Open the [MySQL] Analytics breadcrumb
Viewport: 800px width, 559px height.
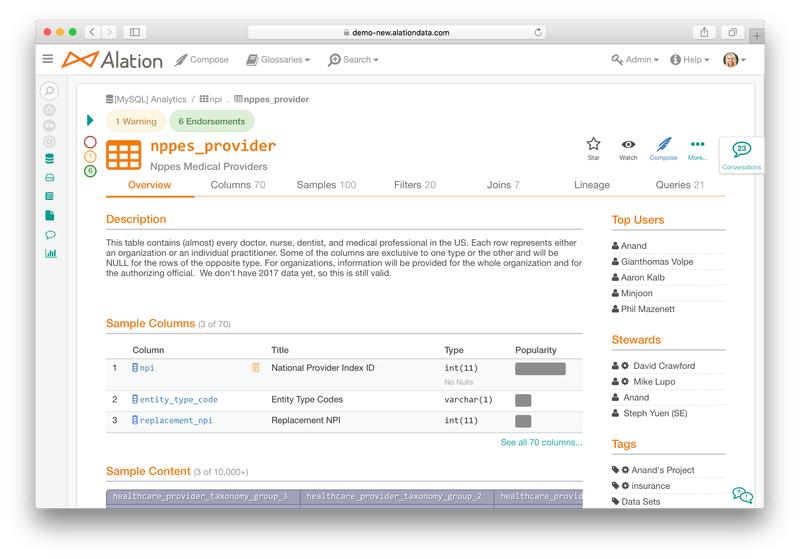pyautogui.click(x=146, y=99)
